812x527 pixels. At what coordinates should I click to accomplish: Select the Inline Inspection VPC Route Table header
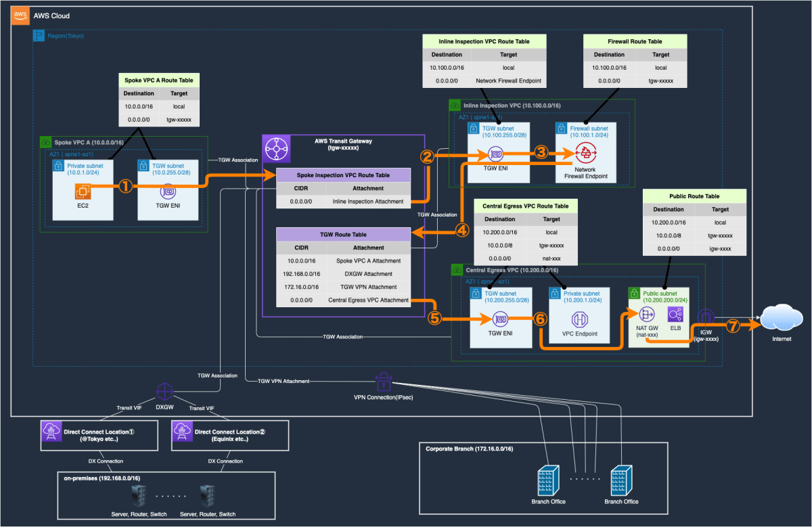(x=484, y=41)
